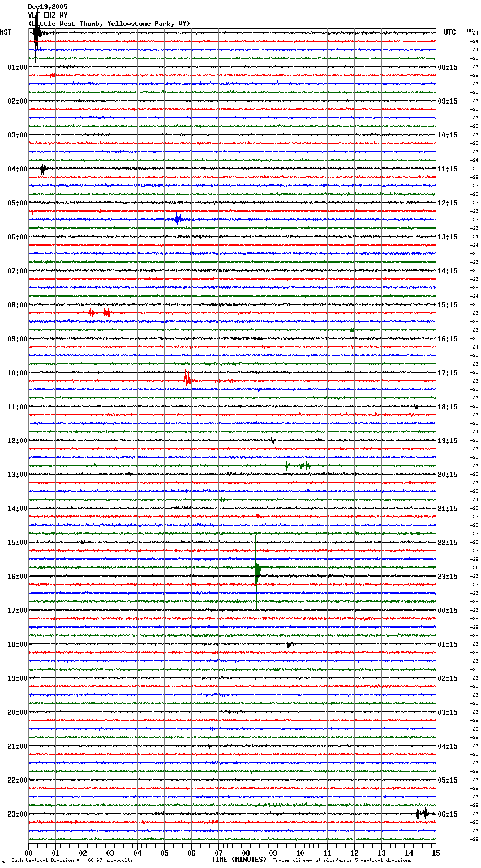The image size is (481, 868).
Task: Select the 00:15 UTC time label
Action: pos(448,611)
